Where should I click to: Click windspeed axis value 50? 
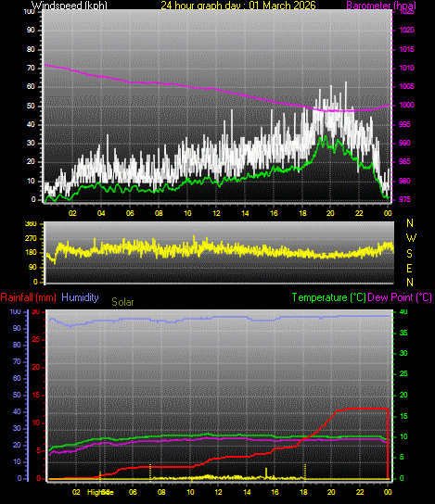pos(31,106)
